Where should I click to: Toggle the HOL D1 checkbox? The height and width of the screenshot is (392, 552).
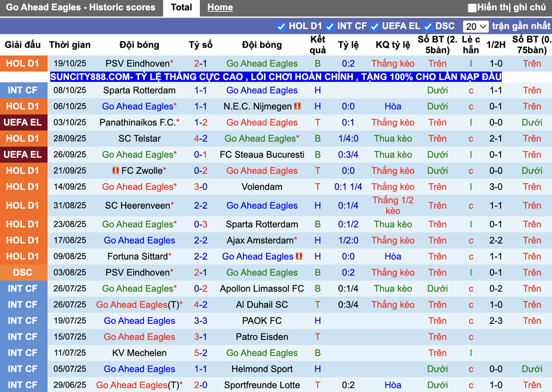[x=281, y=26]
